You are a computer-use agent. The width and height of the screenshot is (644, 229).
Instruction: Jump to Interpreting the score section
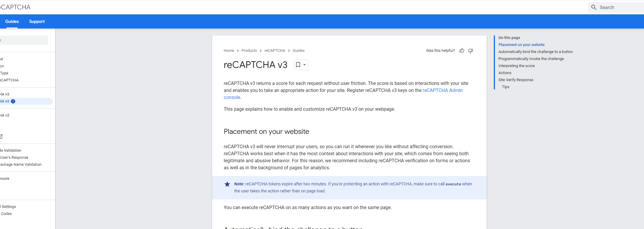[516, 66]
